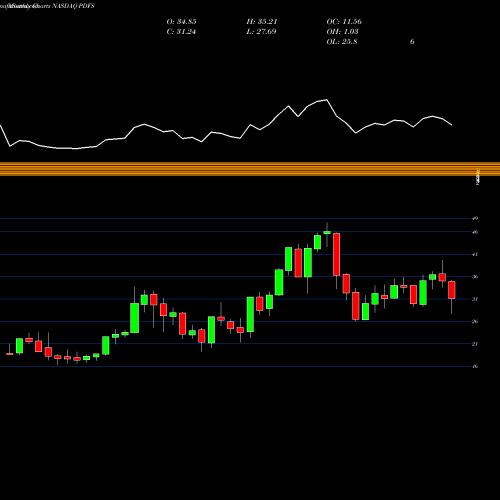Select the open value O: 34.85
Image resolution: width=500 pixels, height=500 pixels.
coord(181,22)
